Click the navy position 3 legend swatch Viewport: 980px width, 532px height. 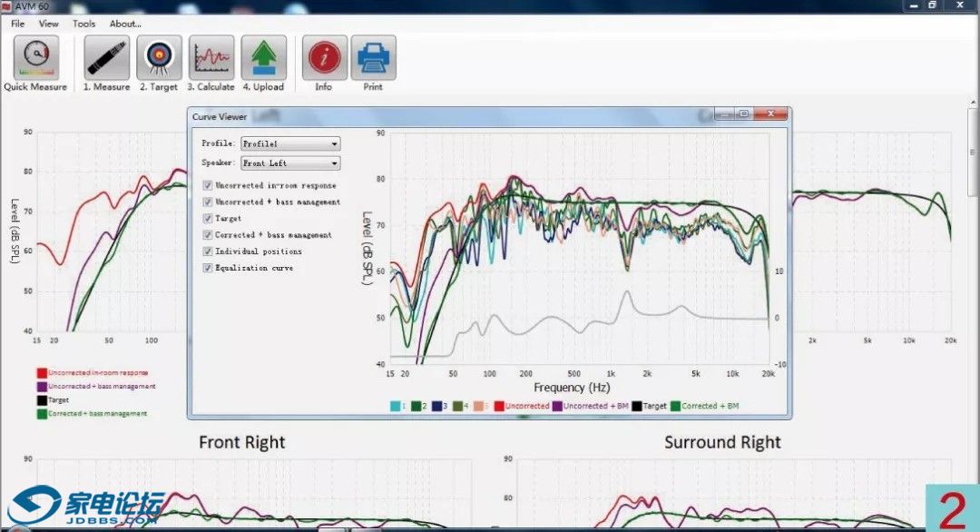click(x=436, y=407)
